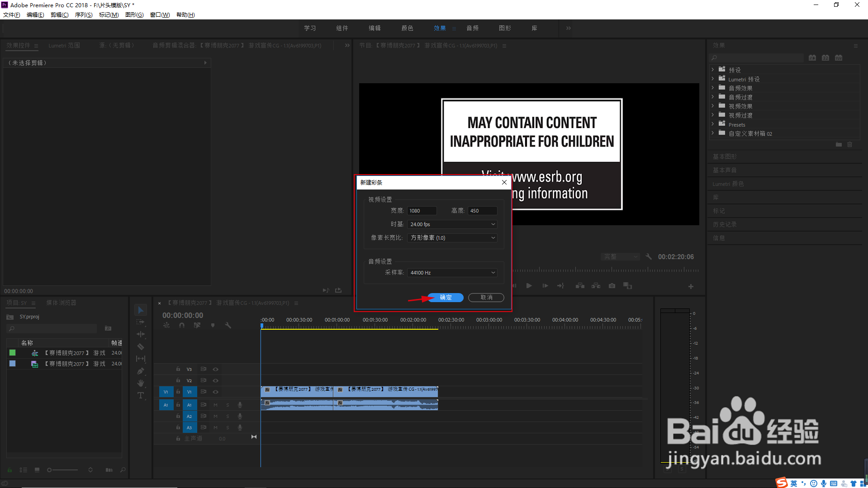Open the 窗口(W) menu

160,15
